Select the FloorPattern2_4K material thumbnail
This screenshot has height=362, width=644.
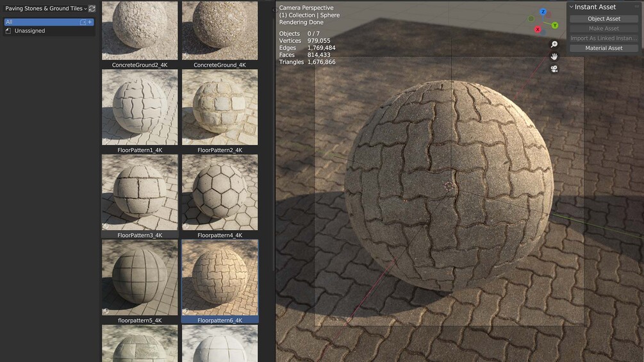point(220,107)
